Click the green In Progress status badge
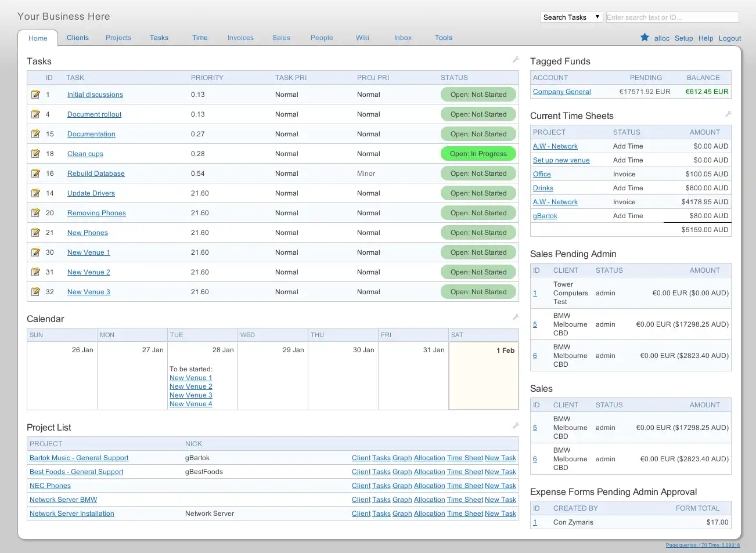The width and height of the screenshot is (756, 553). (x=478, y=154)
